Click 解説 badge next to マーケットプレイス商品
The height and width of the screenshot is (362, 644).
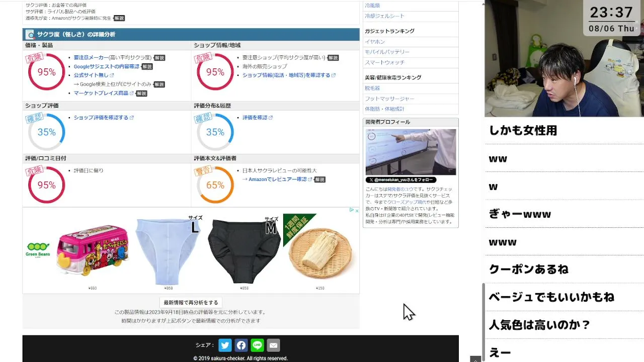(141, 94)
